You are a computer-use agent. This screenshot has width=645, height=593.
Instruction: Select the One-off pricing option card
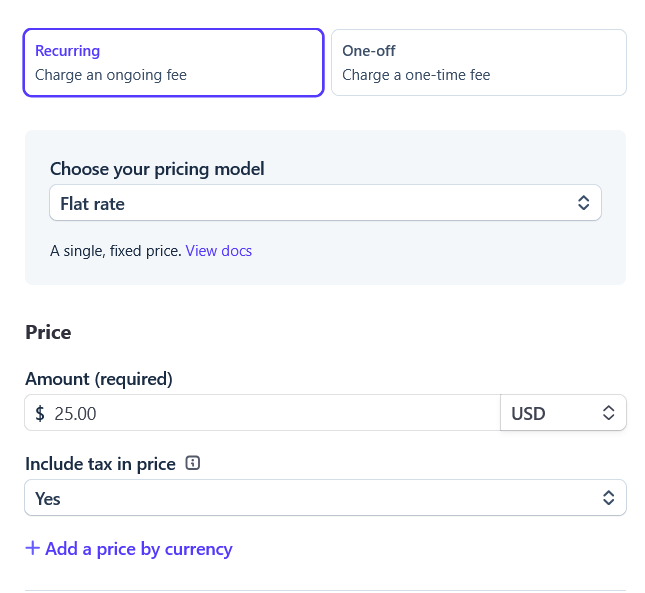(x=479, y=63)
